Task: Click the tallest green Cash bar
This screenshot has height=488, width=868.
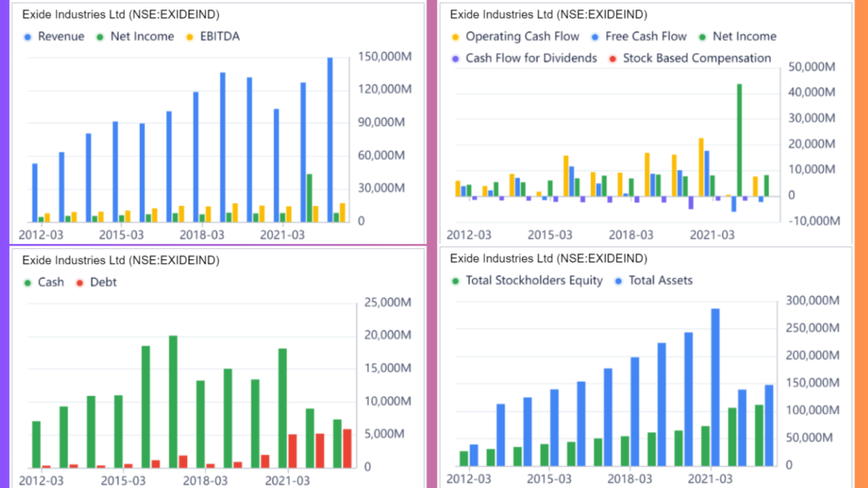Action: click(173, 402)
